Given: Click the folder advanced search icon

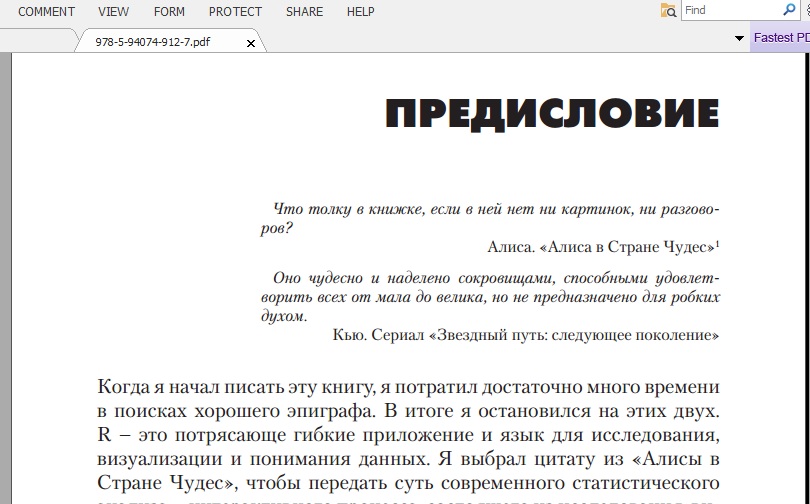Looking at the screenshot, I should 668,10.
